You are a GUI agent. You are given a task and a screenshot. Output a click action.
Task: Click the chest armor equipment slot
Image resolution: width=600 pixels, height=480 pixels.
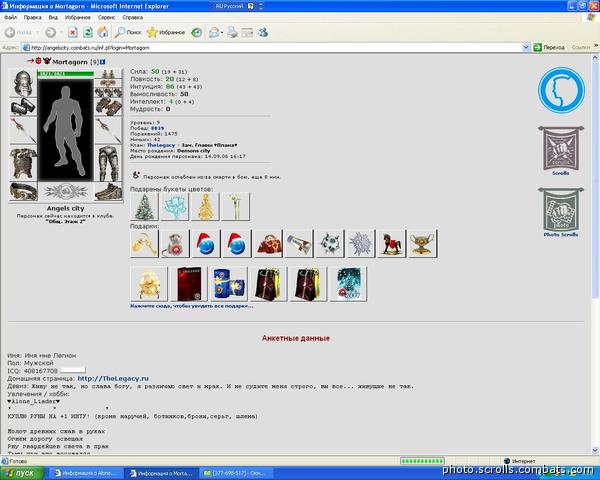pyautogui.click(x=23, y=163)
